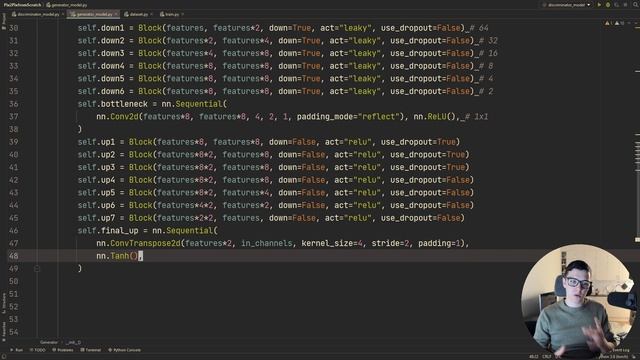Click the "# 1x1" comment on line 37
Image resolution: width=640 pixels, height=360 pixels.
click(476, 117)
